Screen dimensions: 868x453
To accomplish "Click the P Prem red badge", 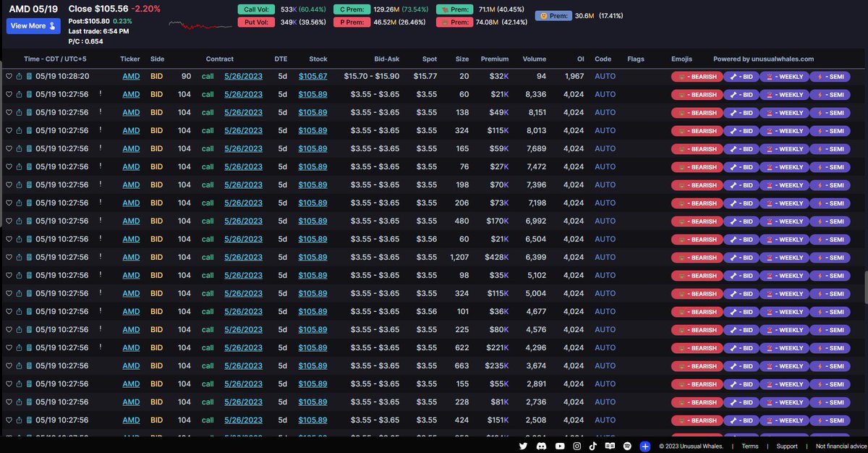I will pyautogui.click(x=351, y=22).
